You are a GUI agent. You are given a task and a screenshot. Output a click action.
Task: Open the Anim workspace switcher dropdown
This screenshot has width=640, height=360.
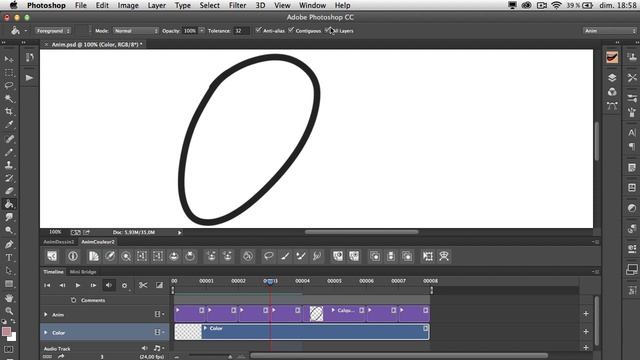[x=609, y=31]
